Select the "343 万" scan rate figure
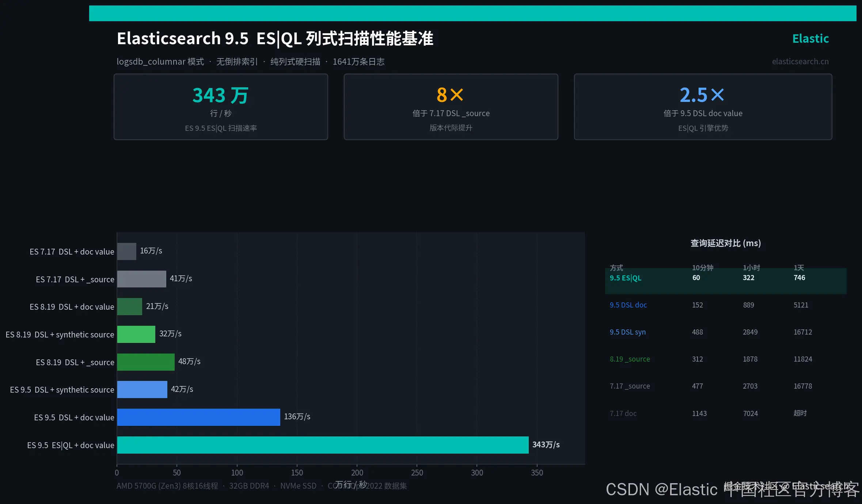This screenshot has width=862, height=504. tap(221, 95)
